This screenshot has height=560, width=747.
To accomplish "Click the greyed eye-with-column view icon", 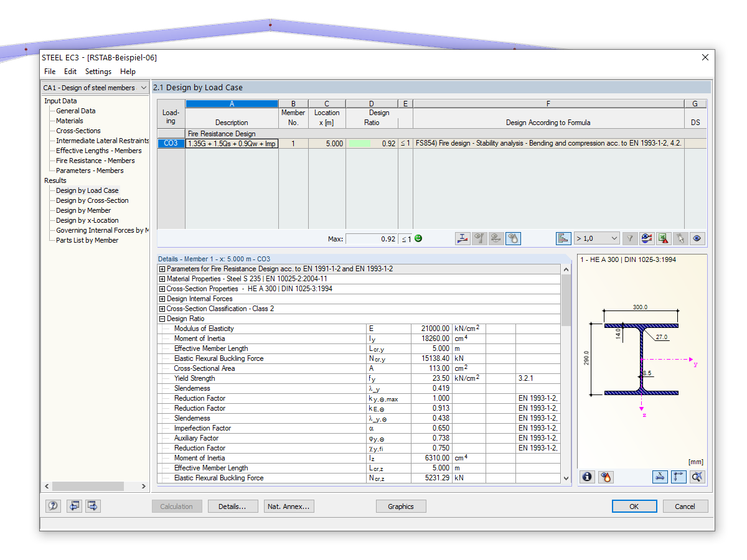I will 479,238.
